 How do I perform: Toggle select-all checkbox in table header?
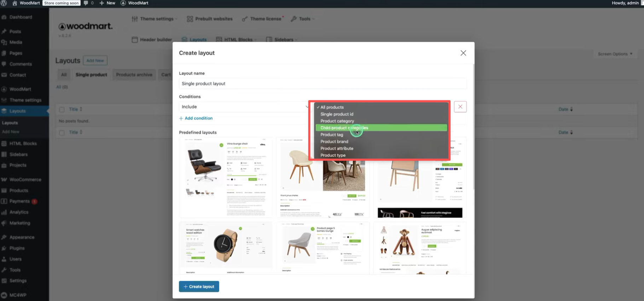62,110
